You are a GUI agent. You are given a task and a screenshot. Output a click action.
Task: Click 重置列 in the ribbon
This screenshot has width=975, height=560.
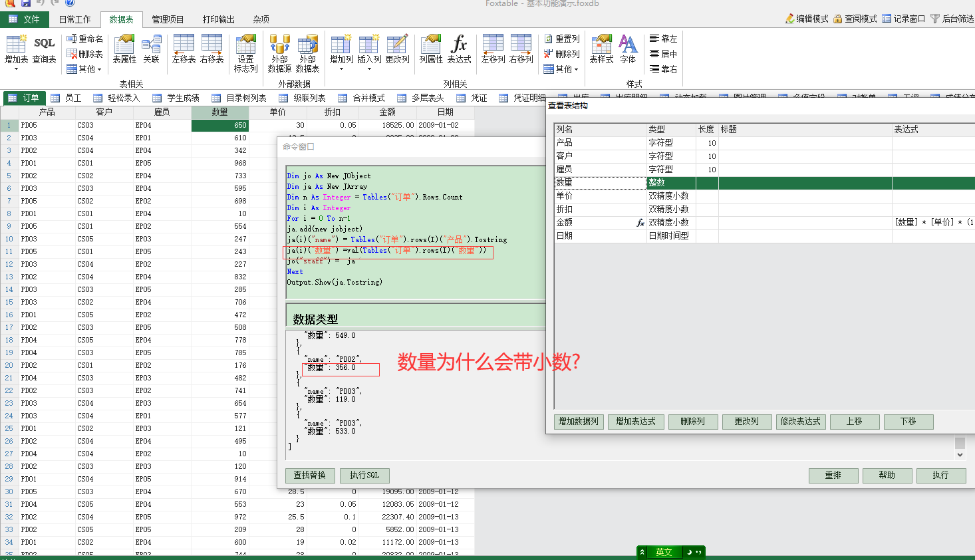point(562,39)
